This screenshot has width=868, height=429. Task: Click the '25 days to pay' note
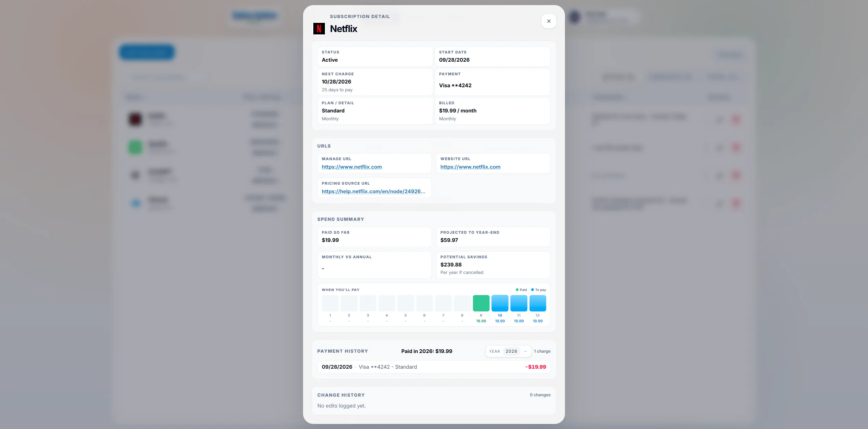tap(337, 90)
